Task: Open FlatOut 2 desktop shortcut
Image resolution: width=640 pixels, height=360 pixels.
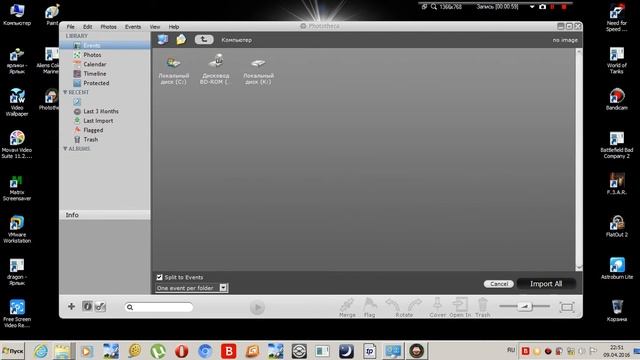Action: click(x=617, y=227)
